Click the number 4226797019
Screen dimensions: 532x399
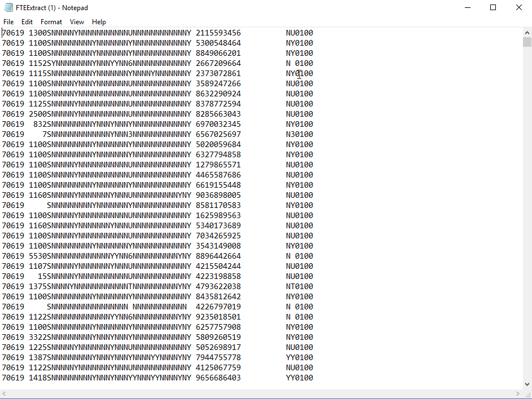pos(218,307)
